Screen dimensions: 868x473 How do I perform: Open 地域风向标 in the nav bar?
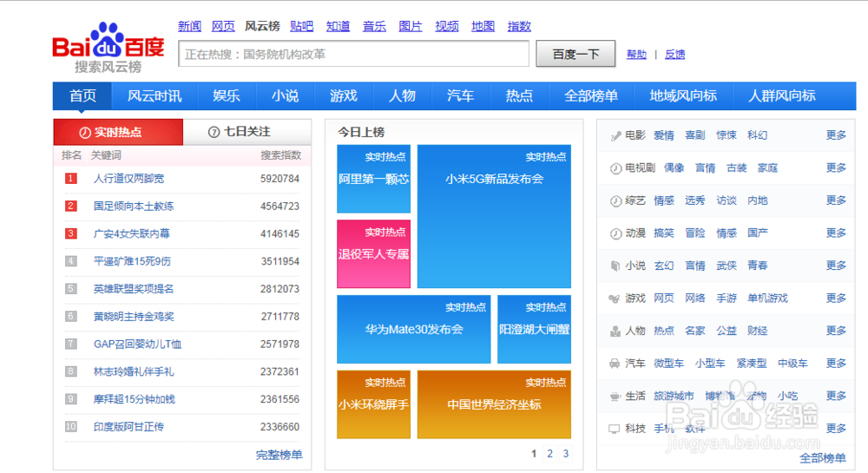[x=683, y=95]
